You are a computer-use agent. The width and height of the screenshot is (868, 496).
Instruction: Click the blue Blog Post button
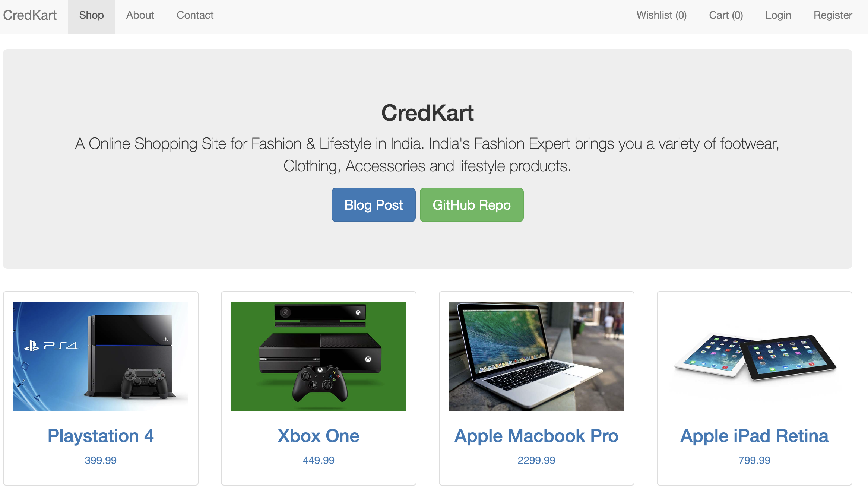[374, 205]
